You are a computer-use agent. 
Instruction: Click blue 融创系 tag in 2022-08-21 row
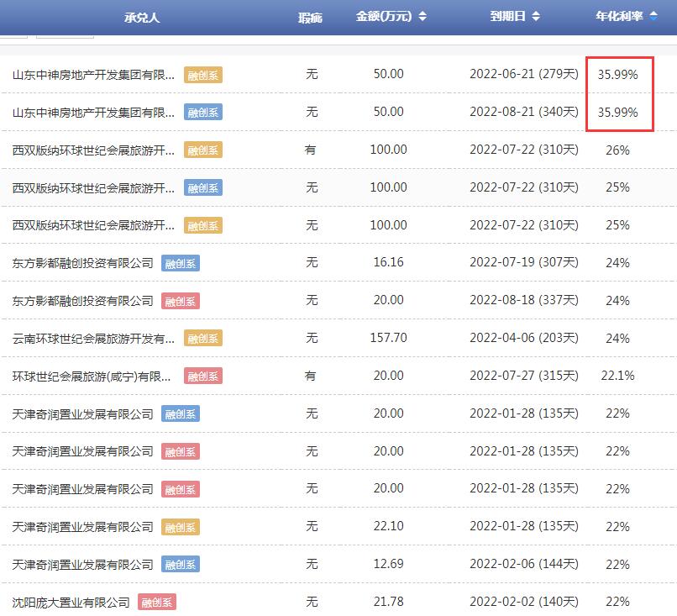(203, 113)
